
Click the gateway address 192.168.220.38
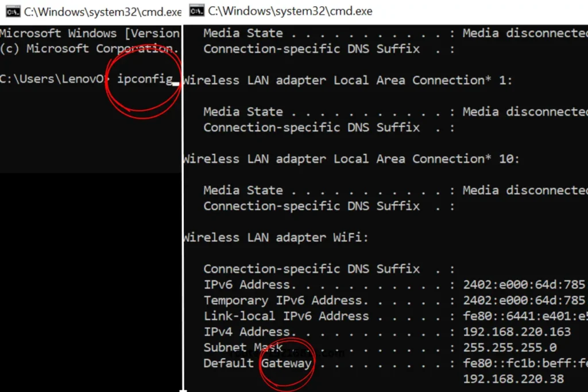(x=513, y=379)
